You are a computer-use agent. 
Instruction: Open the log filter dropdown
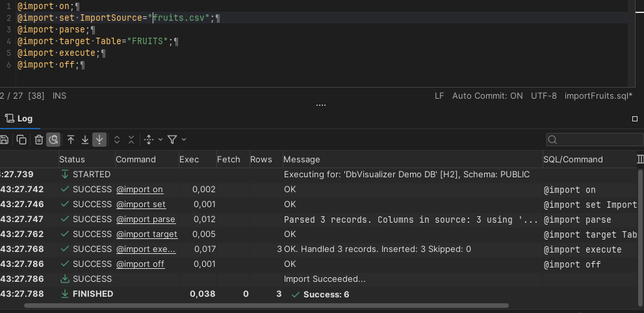click(x=176, y=140)
